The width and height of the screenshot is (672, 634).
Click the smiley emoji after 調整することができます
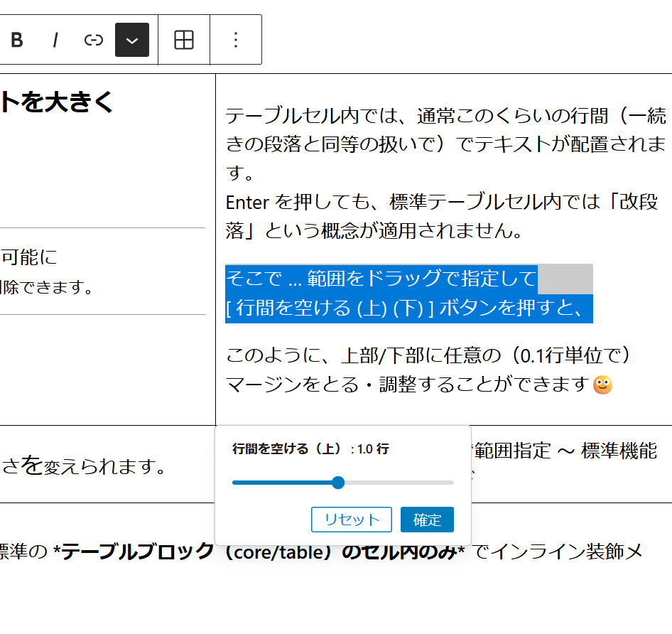pyautogui.click(x=602, y=385)
